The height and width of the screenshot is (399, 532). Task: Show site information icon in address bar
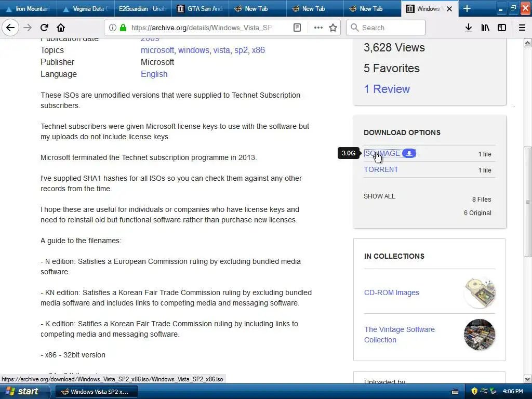coord(113,28)
